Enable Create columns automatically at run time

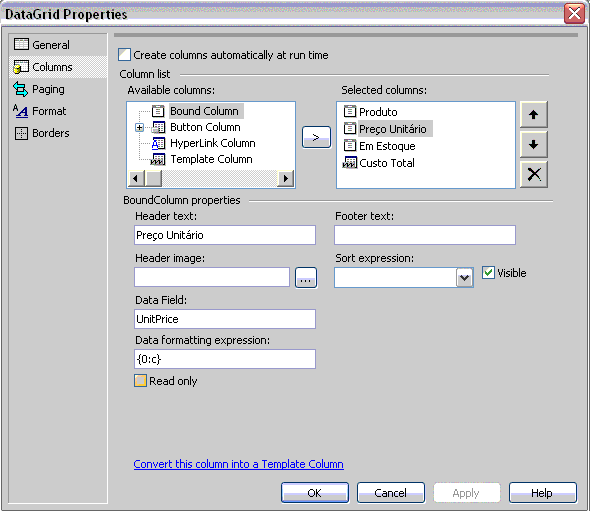click(124, 55)
